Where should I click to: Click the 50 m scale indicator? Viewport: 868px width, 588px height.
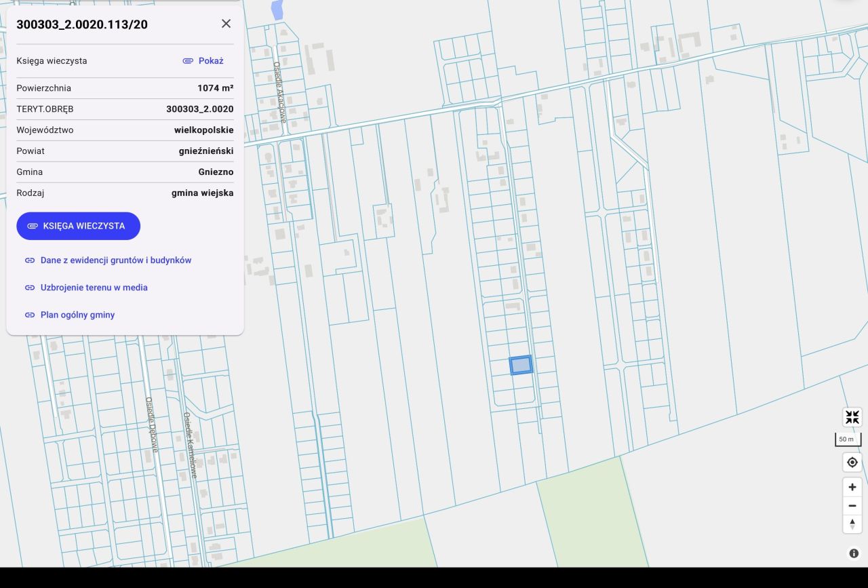[x=848, y=439]
